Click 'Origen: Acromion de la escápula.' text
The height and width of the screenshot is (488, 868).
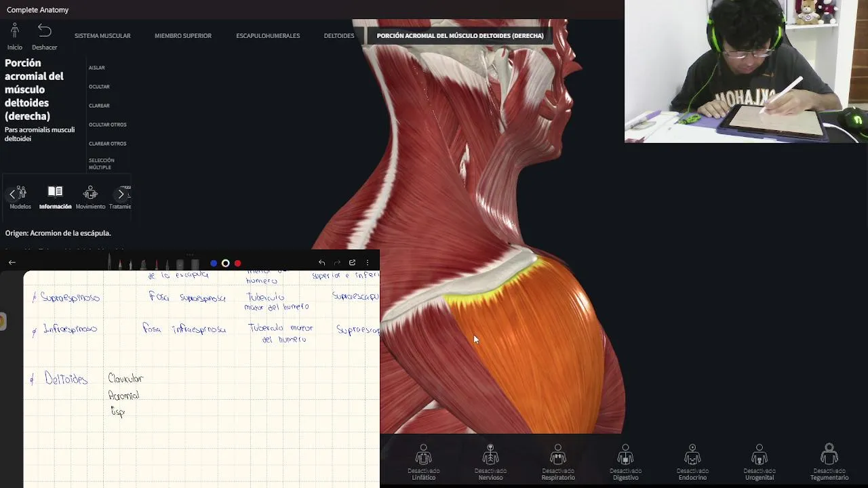click(58, 233)
